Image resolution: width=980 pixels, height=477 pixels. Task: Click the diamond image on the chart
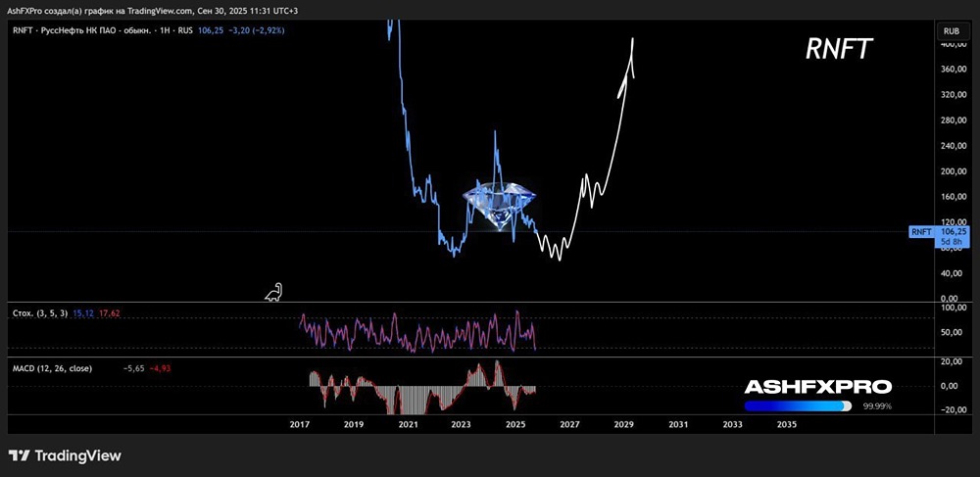tap(500, 206)
